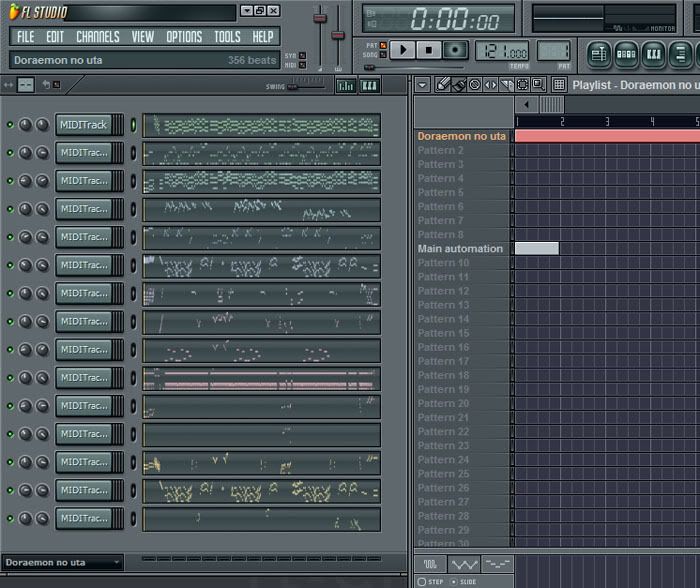The width and height of the screenshot is (700, 588).
Task: Toggle the lit channel-select LED beside MIDITrack
Action: pos(133,125)
